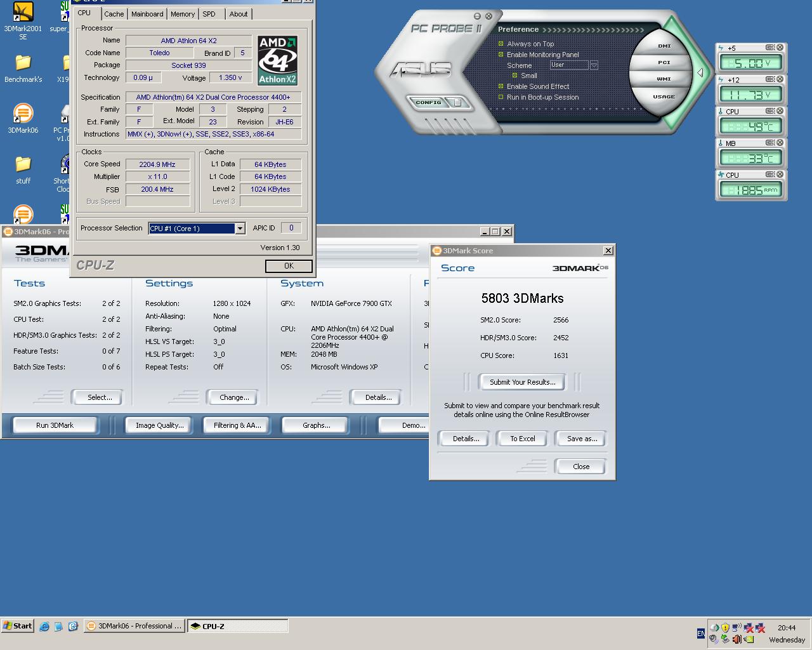Click the taskbar clock showing 20:44
The height and width of the screenshot is (650, 812).
pos(787,628)
